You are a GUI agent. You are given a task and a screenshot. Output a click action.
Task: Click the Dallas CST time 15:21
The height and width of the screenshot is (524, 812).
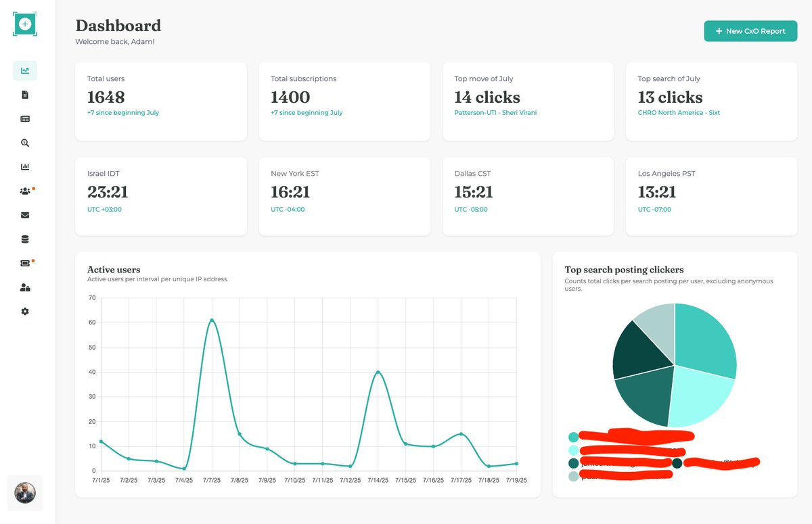tap(474, 192)
